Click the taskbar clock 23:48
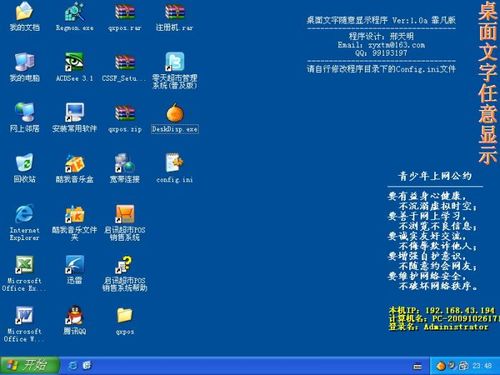This screenshot has width=500, height=375. pyautogui.click(x=482, y=366)
